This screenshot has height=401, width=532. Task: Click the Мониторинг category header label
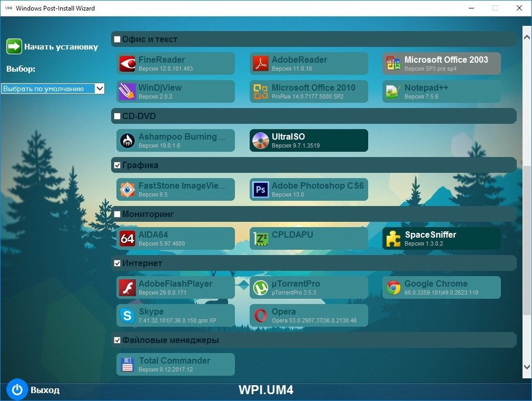(148, 214)
